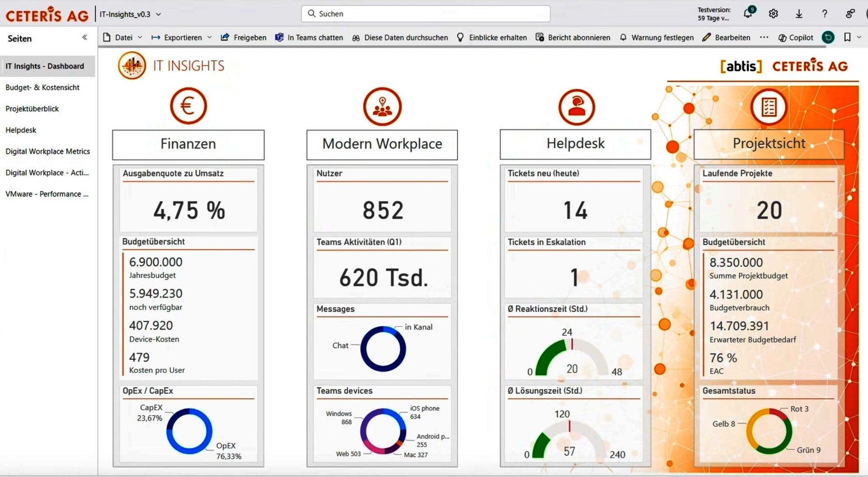Collapse the Seiten pages pane
The height and width of the screenshot is (477, 868).
click(85, 38)
